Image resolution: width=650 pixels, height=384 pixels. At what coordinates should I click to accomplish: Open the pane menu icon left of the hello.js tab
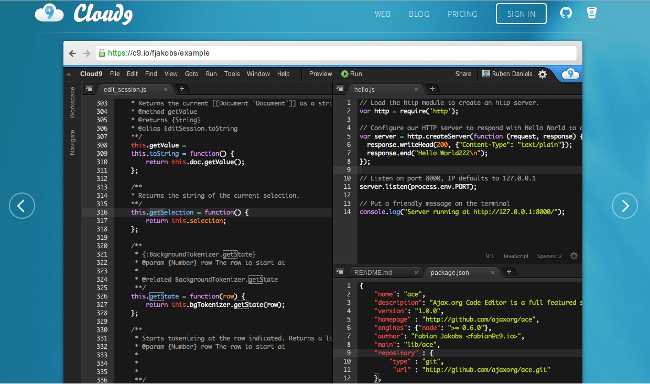[340, 89]
